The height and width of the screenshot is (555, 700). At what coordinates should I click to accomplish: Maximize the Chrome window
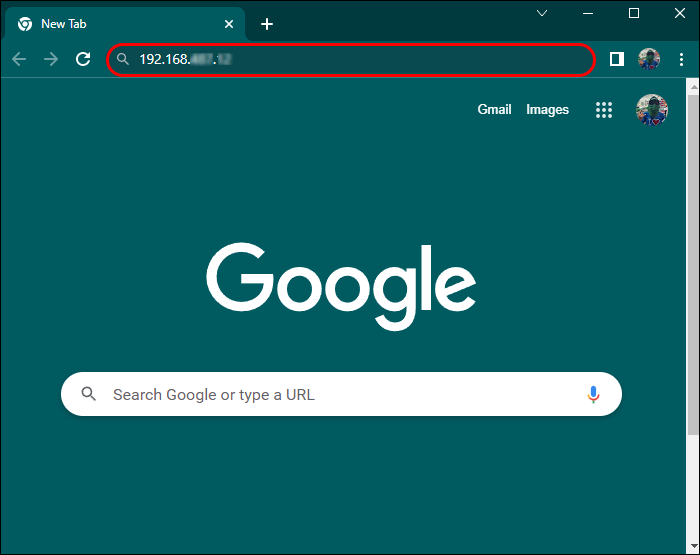634,13
